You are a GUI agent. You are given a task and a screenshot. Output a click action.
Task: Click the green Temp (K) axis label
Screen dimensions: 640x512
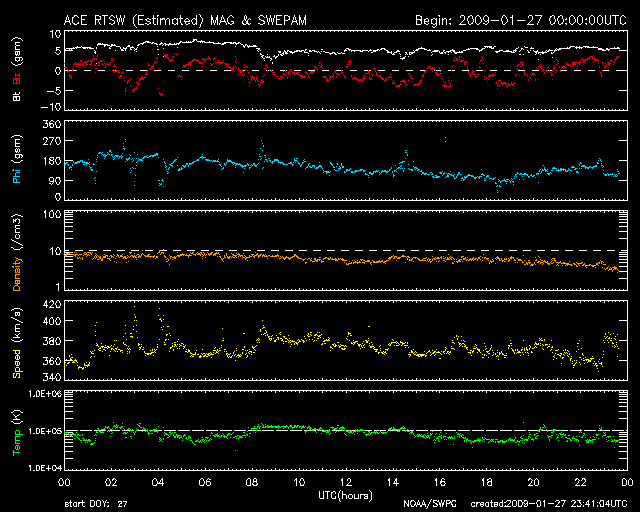pos(16,430)
